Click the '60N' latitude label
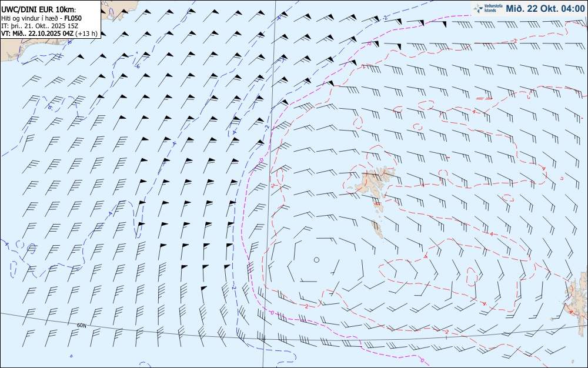This screenshot has height=368, width=588. 81,325
